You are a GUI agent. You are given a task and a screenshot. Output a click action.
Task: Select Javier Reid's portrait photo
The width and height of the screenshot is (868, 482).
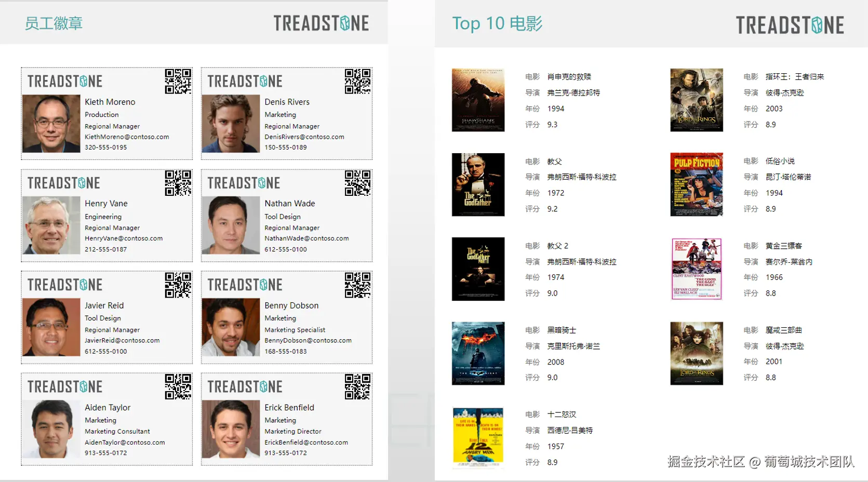click(51, 327)
